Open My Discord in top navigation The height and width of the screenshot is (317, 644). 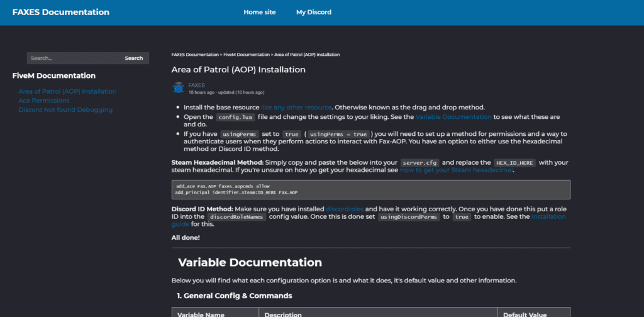[314, 12]
